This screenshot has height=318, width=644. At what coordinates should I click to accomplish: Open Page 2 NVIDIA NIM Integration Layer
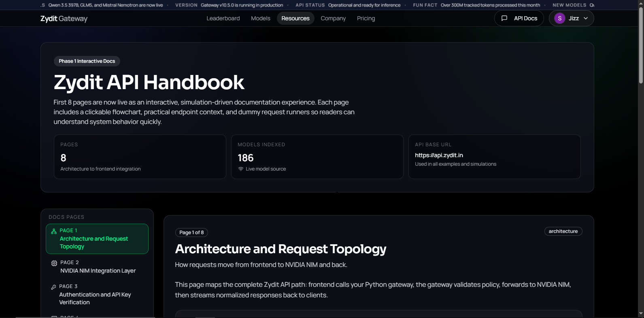tap(97, 267)
